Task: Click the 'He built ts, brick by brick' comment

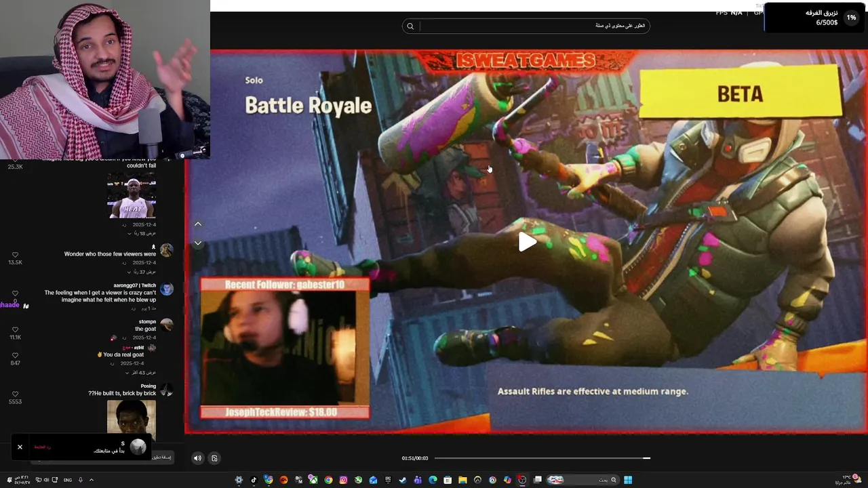Action: point(122,393)
